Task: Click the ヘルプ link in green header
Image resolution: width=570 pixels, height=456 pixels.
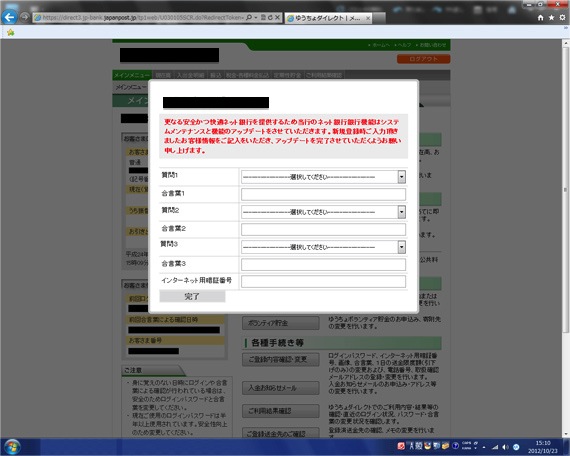Action: 404,45
